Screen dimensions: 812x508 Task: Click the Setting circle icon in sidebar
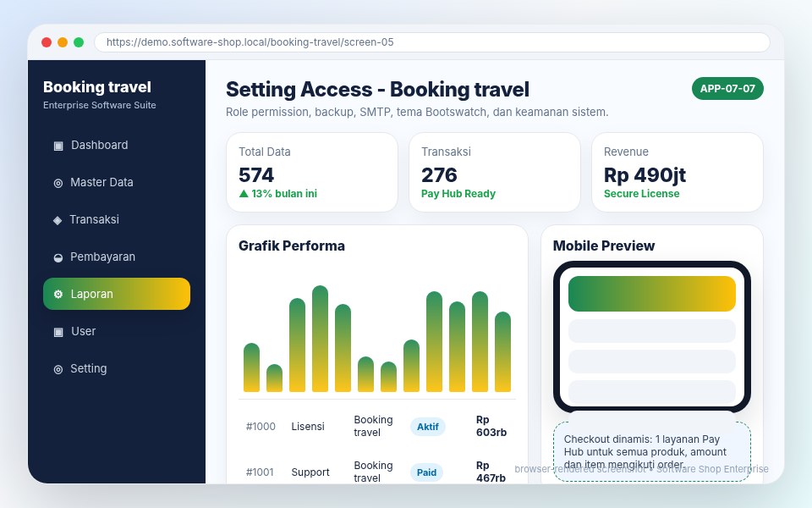coord(58,369)
